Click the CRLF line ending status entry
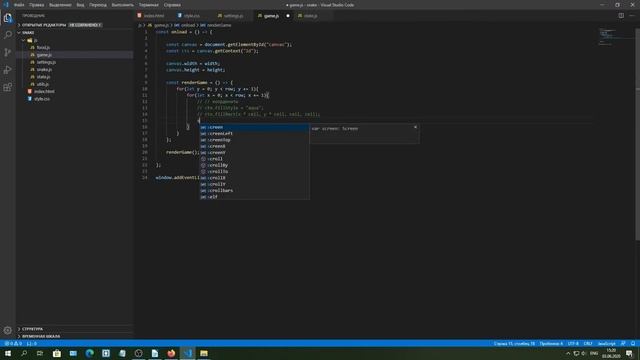 point(588,344)
